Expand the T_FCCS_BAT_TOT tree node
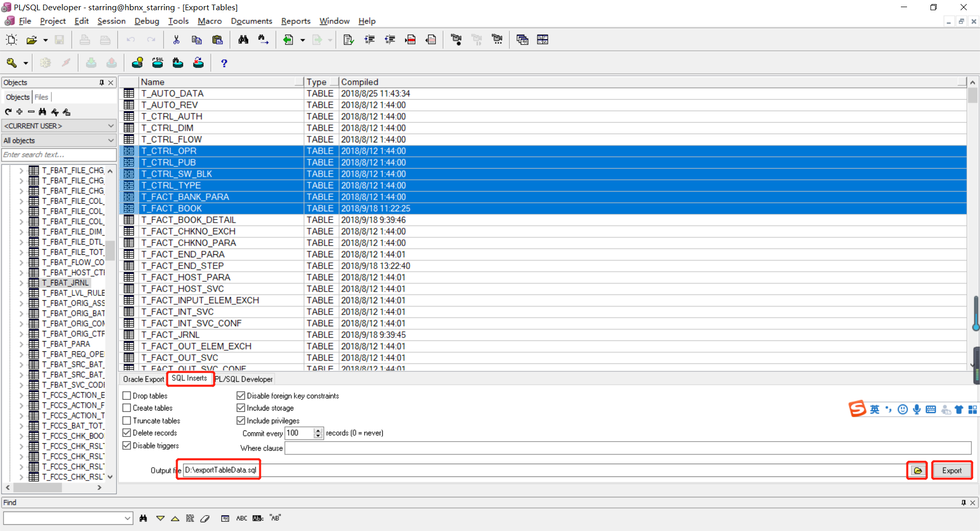This screenshot has height=531, width=980. (x=21, y=426)
